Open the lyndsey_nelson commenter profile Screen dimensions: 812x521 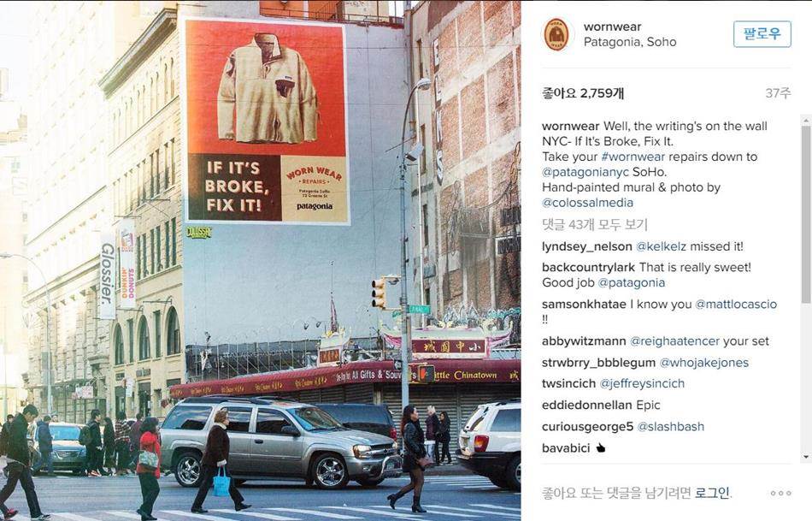pyautogui.click(x=586, y=246)
